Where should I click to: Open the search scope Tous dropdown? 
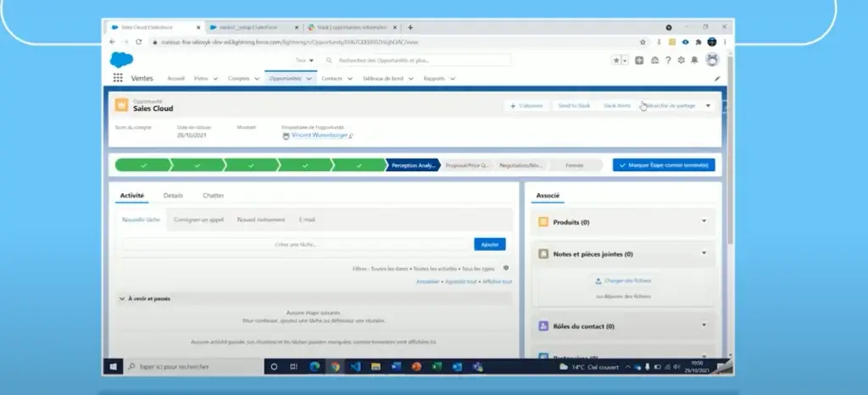pyautogui.click(x=305, y=60)
